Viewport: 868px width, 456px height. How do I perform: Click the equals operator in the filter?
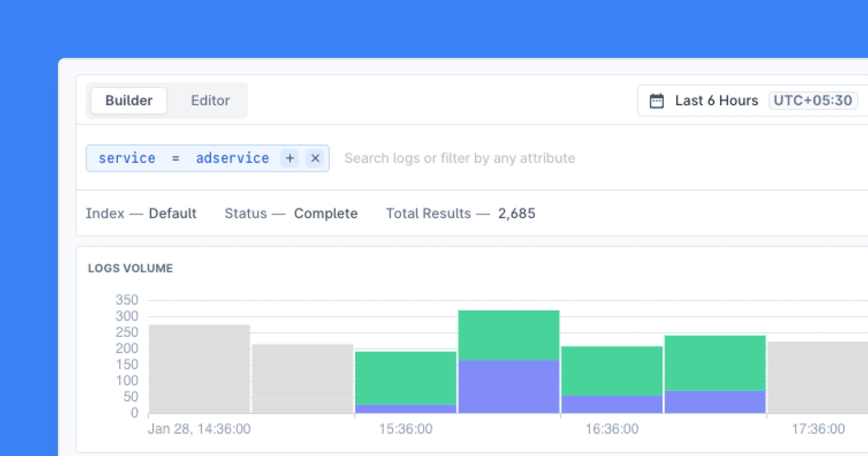(x=175, y=158)
